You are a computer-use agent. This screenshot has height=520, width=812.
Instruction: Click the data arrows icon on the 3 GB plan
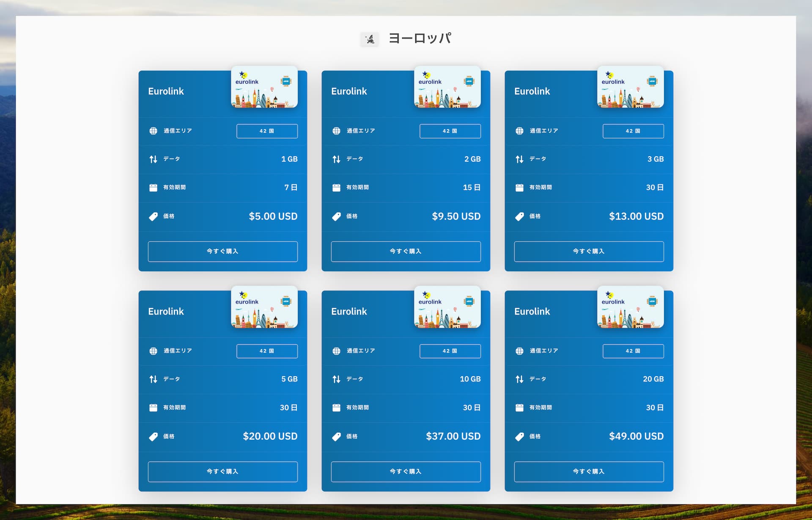(x=519, y=159)
